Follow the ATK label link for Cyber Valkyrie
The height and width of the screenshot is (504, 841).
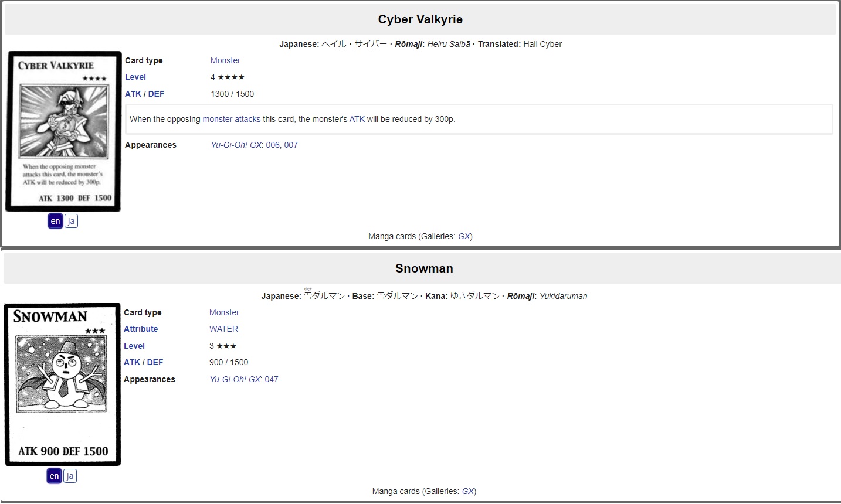tap(133, 94)
